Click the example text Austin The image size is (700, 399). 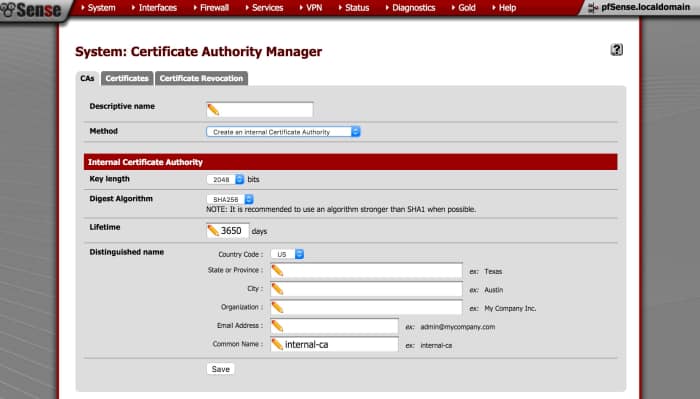click(494, 290)
